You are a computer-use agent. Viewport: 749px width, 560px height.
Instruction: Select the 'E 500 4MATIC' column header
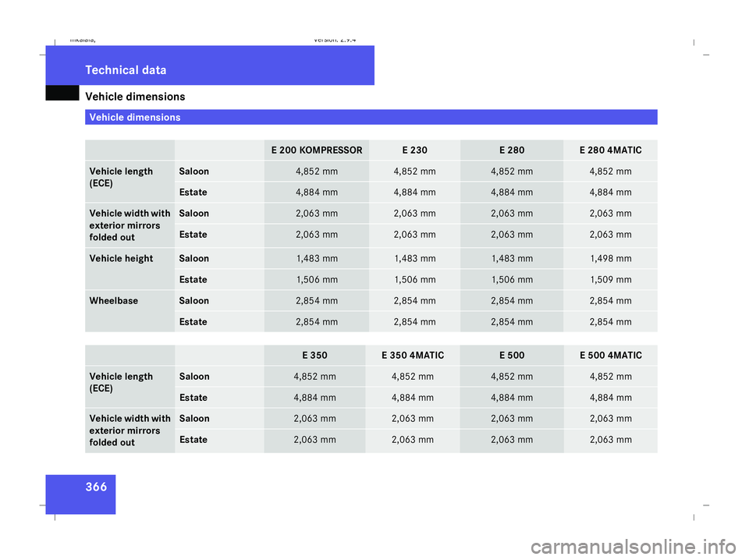[611, 355]
